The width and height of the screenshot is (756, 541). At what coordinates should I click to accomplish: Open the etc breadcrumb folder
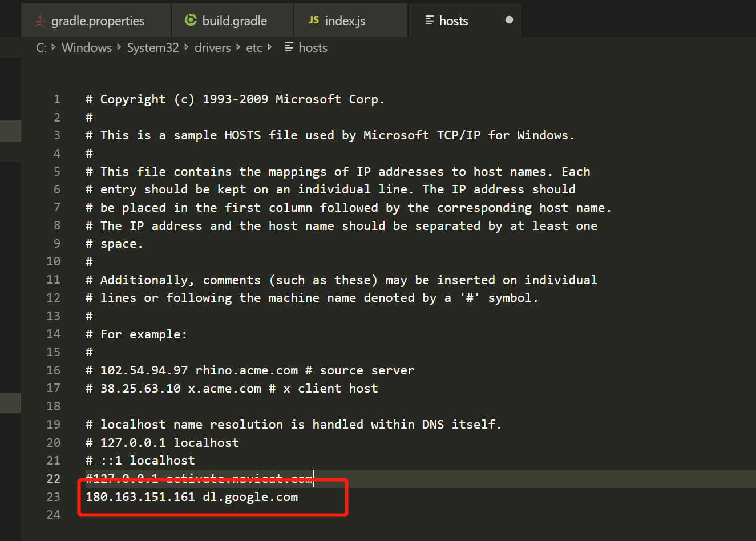click(254, 48)
